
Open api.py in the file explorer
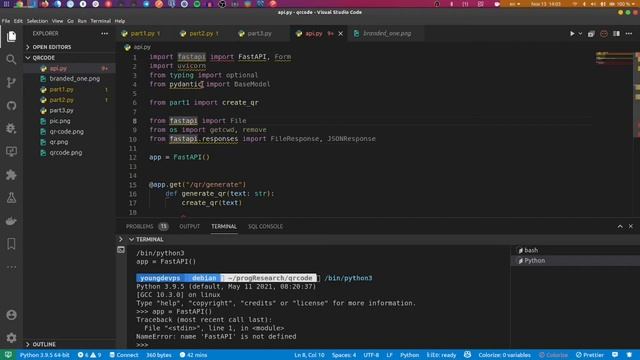[x=69, y=69]
